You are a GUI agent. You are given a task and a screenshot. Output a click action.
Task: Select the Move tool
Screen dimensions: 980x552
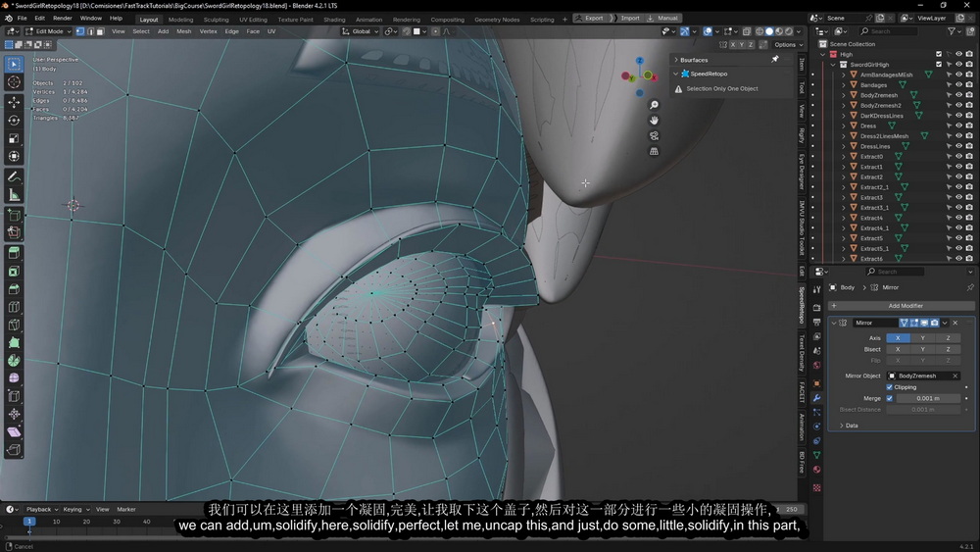[x=14, y=102]
